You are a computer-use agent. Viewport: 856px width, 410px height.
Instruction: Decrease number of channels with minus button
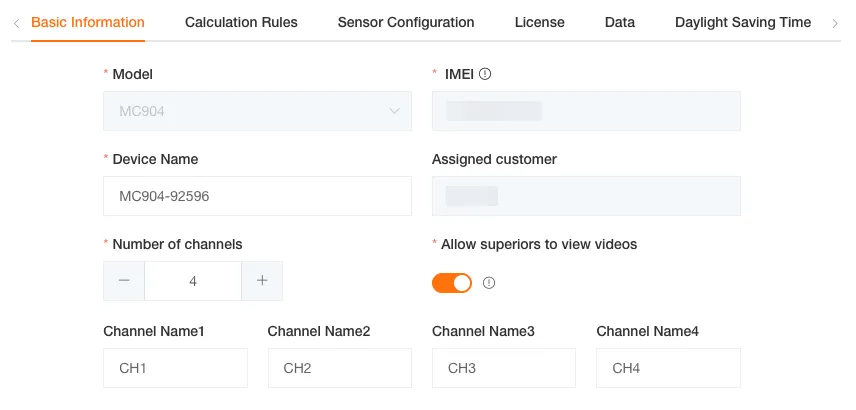coord(124,281)
